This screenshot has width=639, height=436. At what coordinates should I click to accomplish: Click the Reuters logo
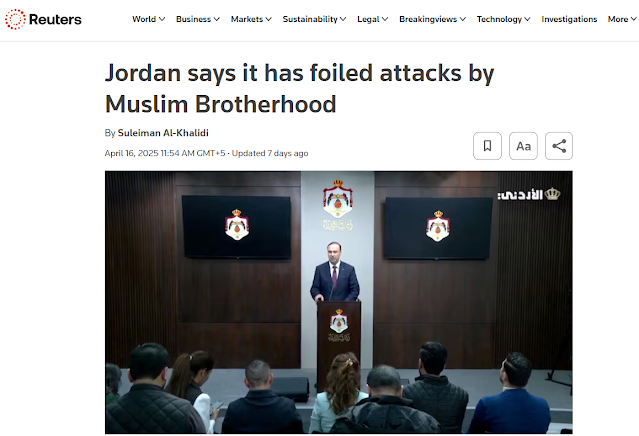(43, 19)
